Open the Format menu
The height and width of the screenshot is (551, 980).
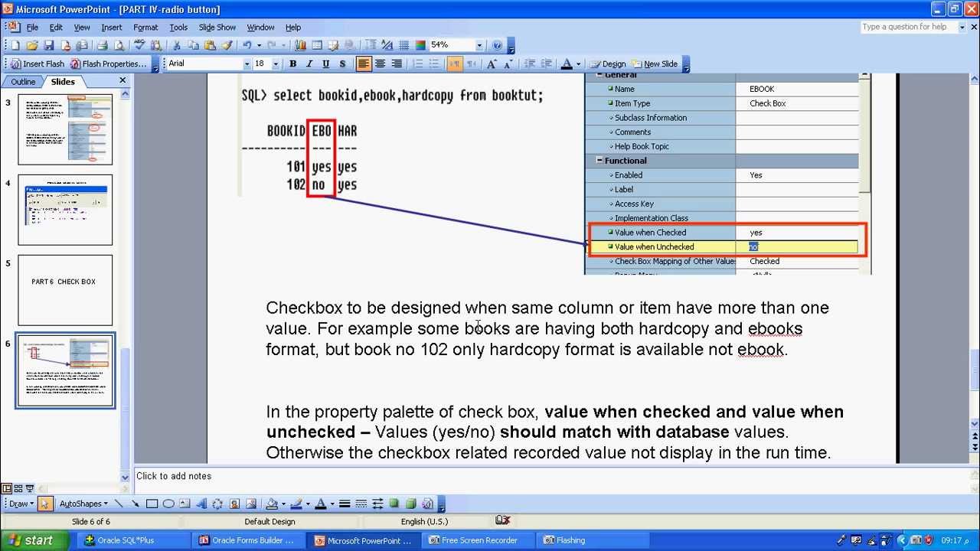tap(145, 27)
